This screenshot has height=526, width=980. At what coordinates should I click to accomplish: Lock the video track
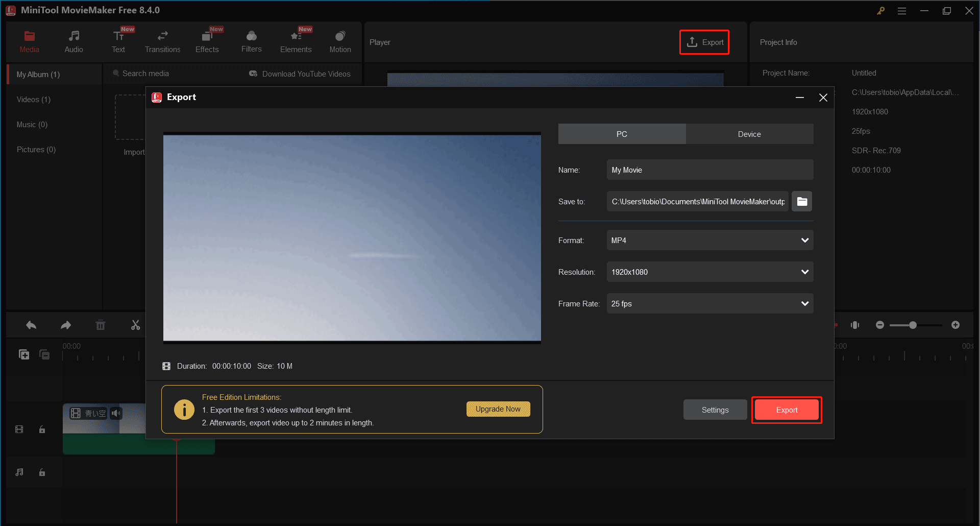[42, 429]
